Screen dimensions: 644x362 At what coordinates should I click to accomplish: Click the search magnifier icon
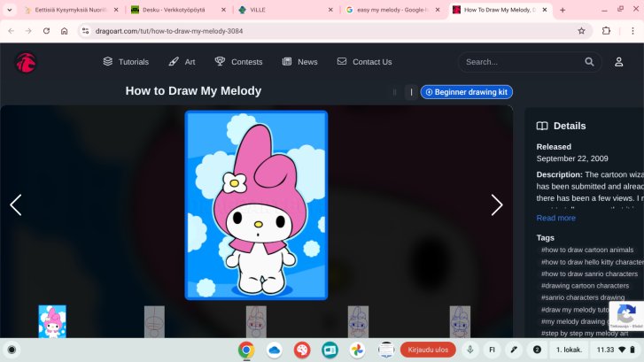(590, 62)
